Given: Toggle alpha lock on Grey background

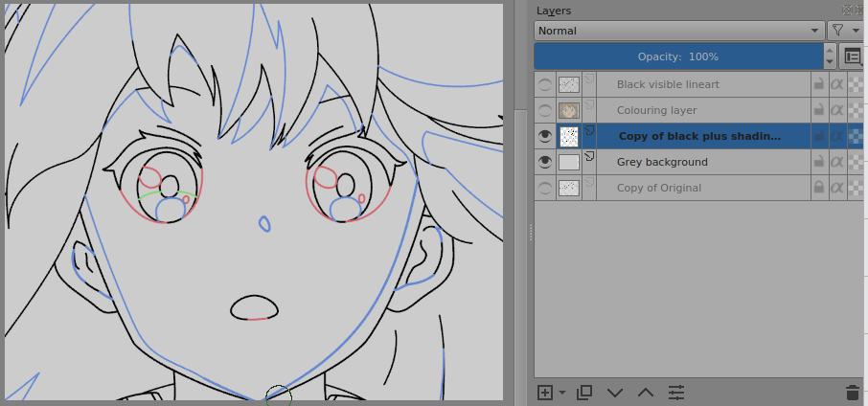Looking at the screenshot, I should point(857,162).
